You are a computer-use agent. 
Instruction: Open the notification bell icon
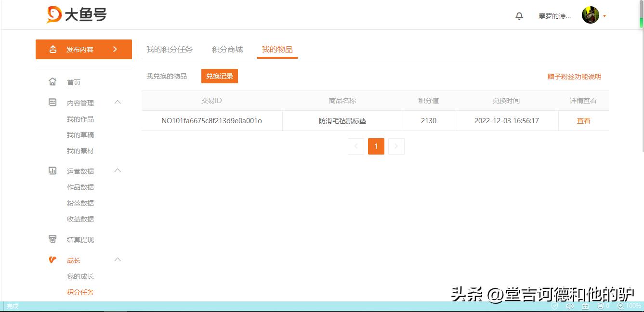point(519,16)
